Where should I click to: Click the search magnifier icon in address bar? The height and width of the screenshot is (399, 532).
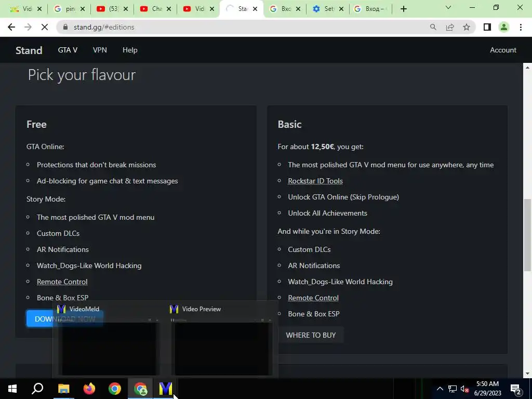[433, 27]
